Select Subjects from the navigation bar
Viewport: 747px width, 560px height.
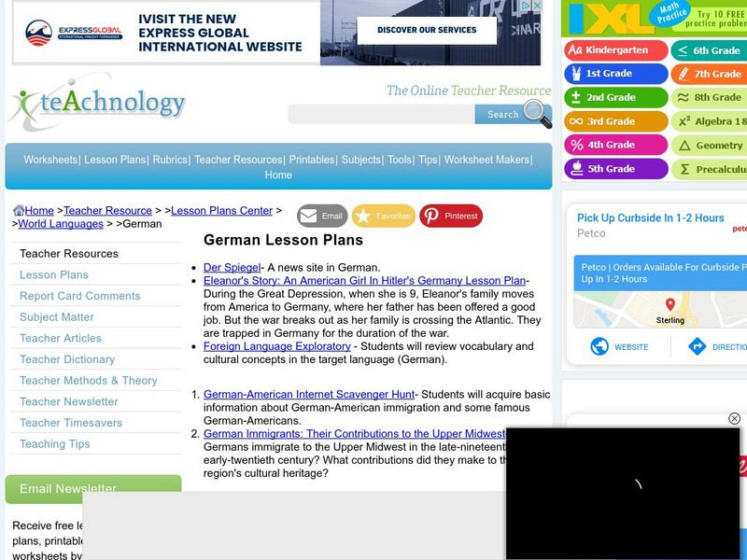(361, 158)
